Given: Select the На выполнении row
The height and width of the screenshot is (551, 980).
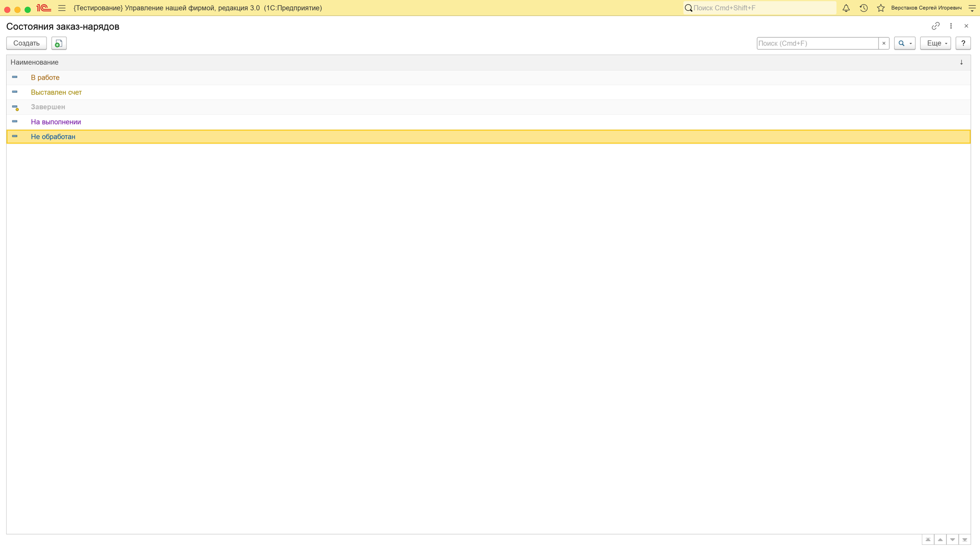Looking at the screenshot, I should tap(488, 122).
